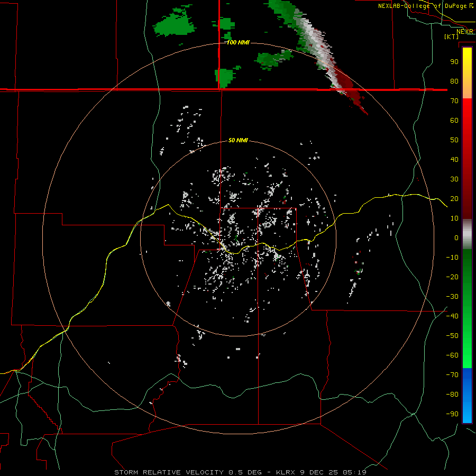
Task: Select the -70 value on velocity scale
Action: 452,374
